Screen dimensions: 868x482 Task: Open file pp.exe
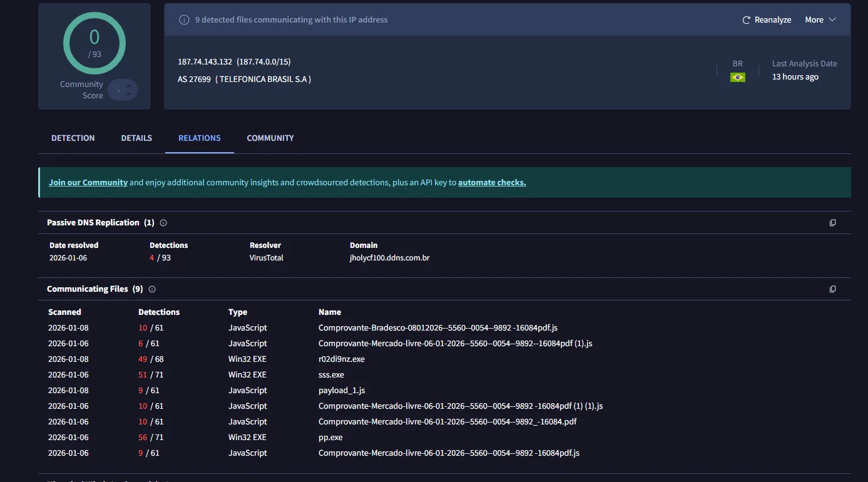tap(330, 438)
